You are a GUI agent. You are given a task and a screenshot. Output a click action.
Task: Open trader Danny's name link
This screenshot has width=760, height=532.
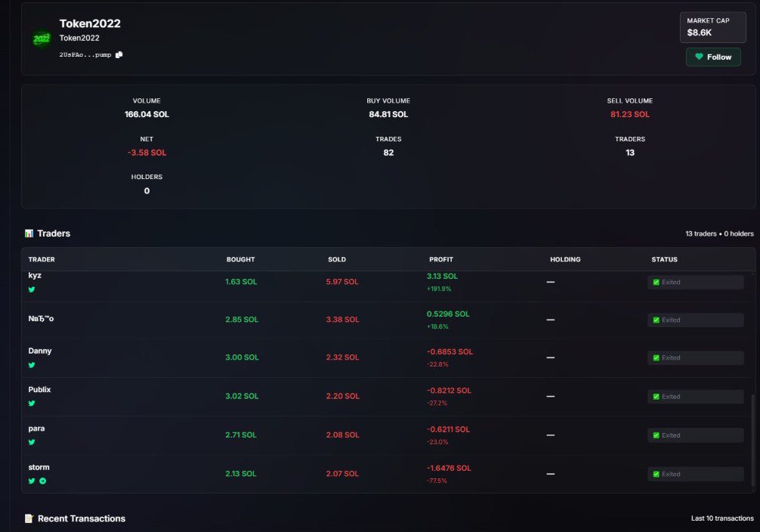tap(40, 351)
